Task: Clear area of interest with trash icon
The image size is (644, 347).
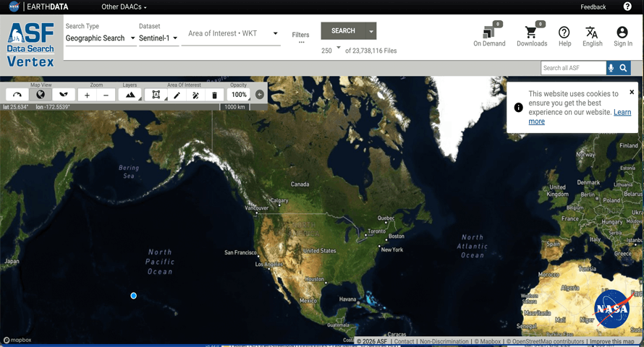Action: pos(214,95)
